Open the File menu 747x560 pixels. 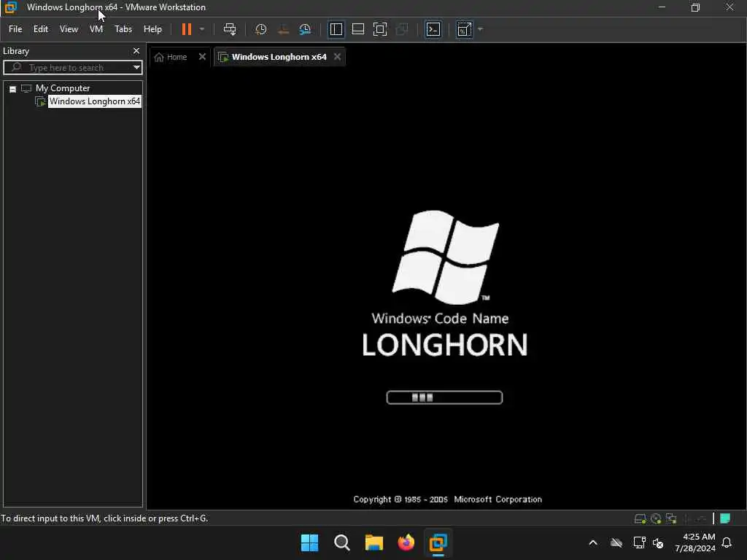[15, 29]
